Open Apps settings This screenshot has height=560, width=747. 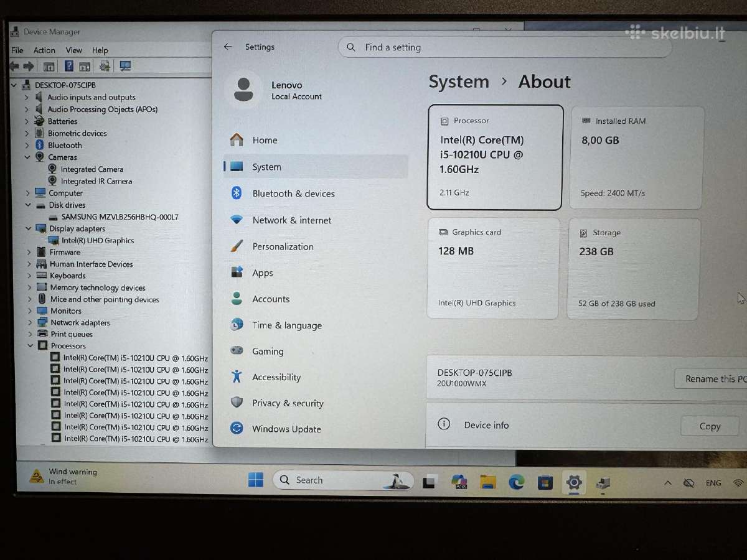[x=316, y=273]
